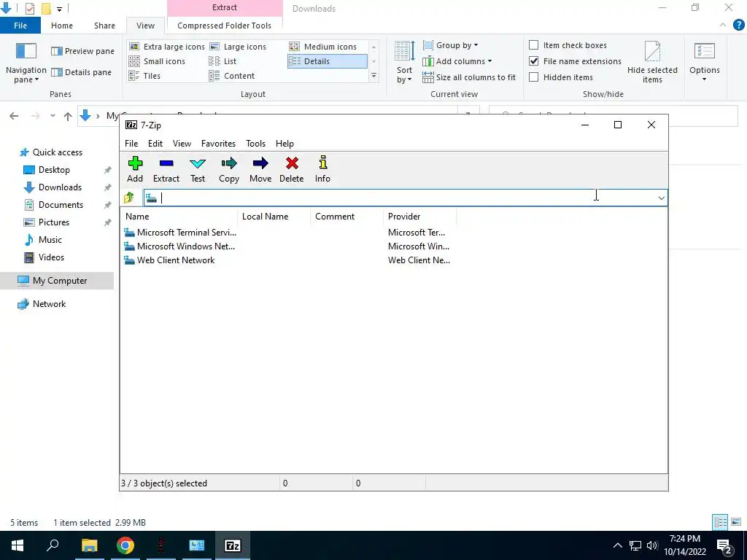Choose Medium icons layout

323,47
